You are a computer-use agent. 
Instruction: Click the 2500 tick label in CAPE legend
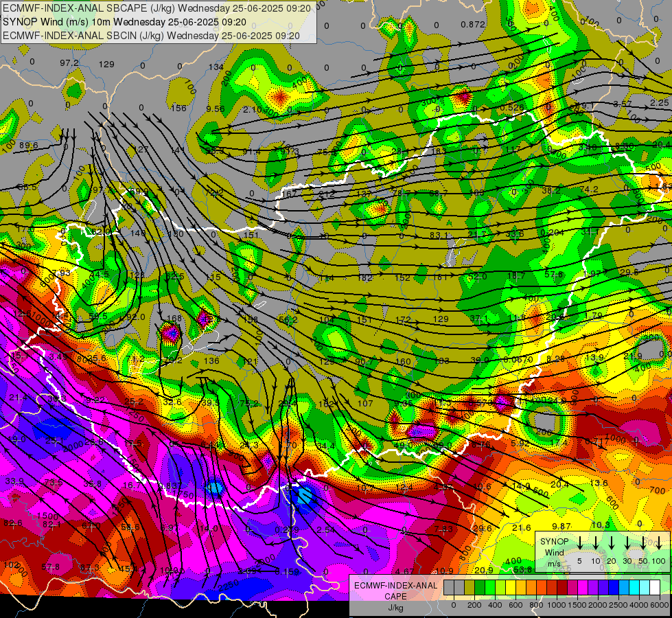point(618,605)
